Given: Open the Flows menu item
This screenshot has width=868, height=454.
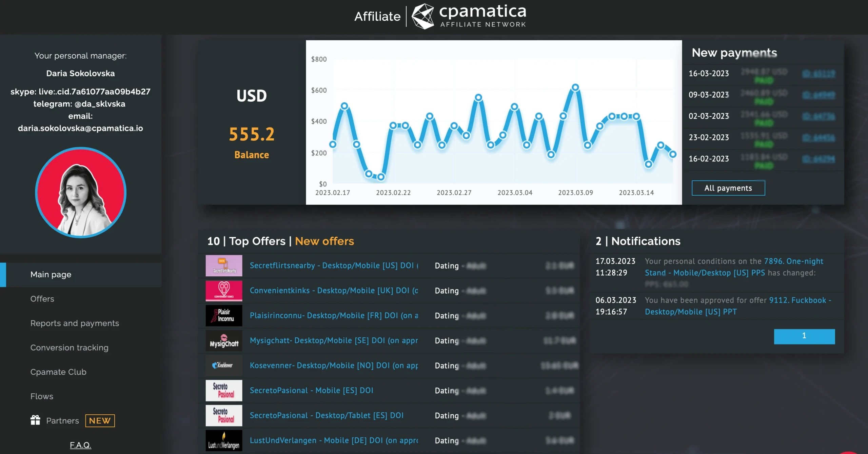Looking at the screenshot, I should pos(42,396).
